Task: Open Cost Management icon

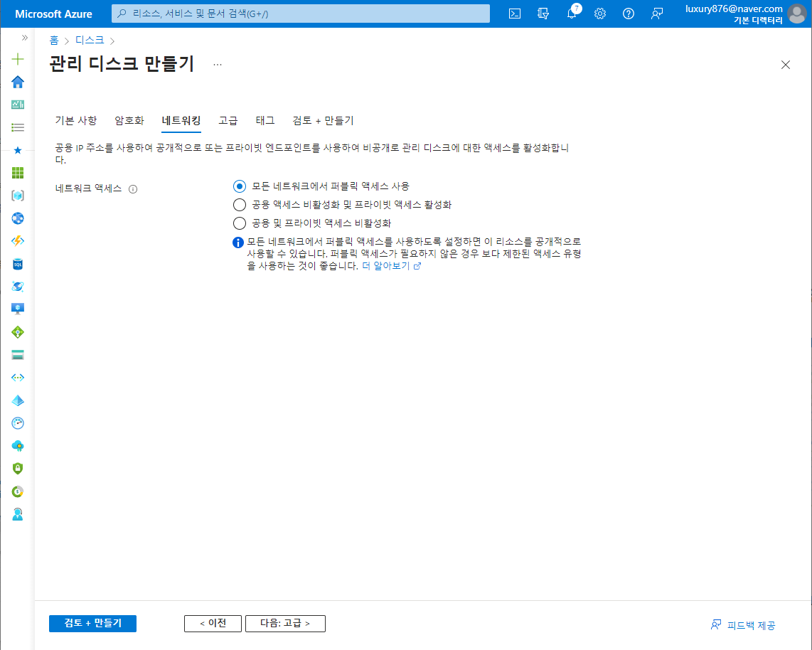Action: [18, 491]
